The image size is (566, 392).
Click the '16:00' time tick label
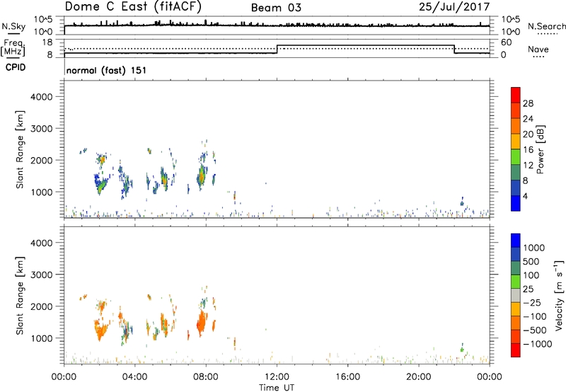click(x=347, y=377)
